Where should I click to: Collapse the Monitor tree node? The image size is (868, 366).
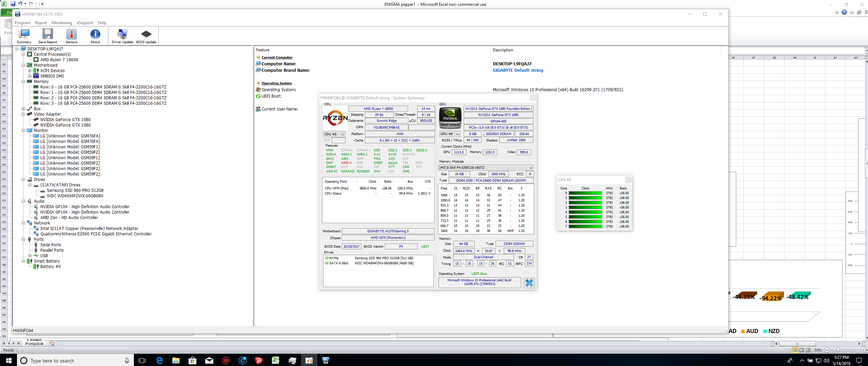(x=23, y=130)
